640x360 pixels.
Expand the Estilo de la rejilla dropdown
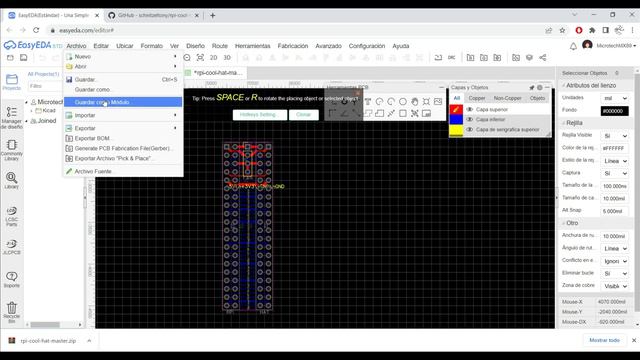614,161
